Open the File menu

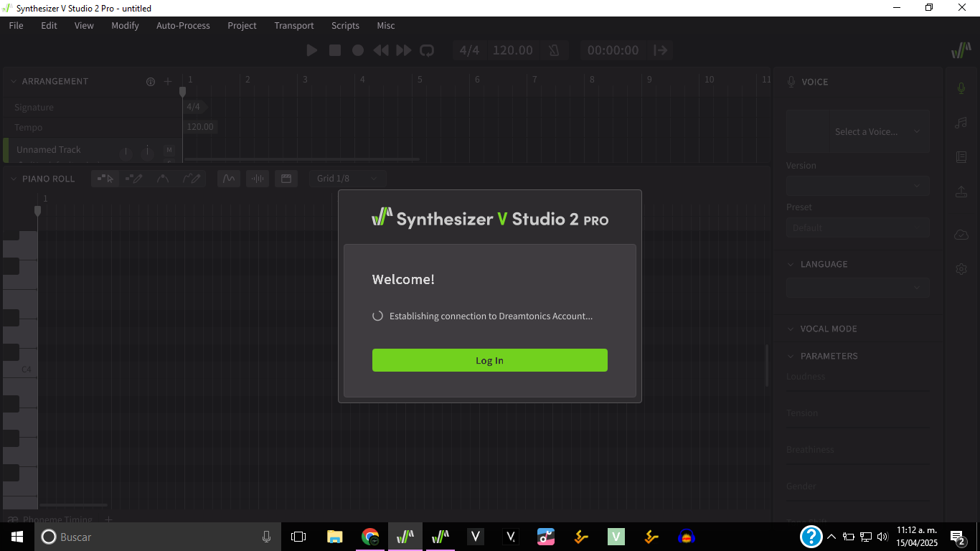tap(16, 25)
